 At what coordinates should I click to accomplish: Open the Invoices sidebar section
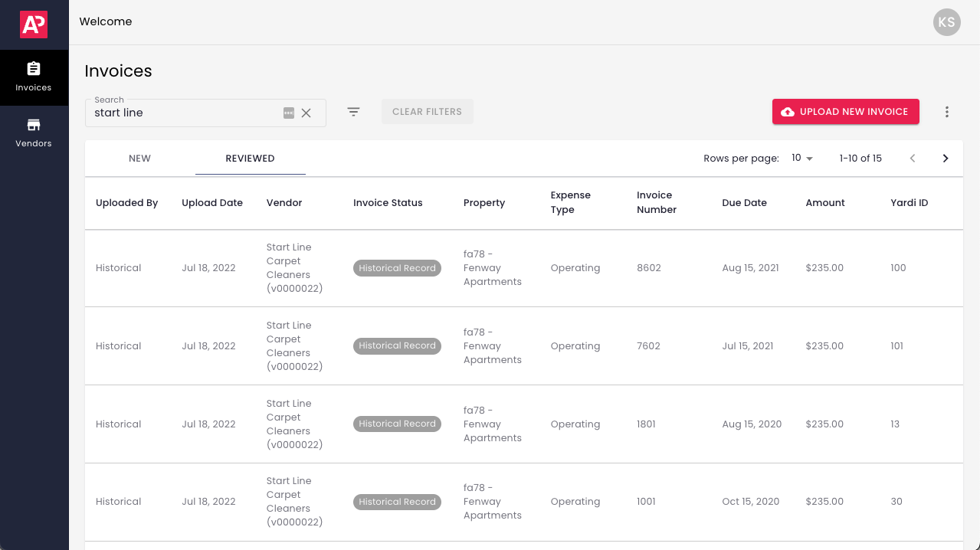pos(34,77)
